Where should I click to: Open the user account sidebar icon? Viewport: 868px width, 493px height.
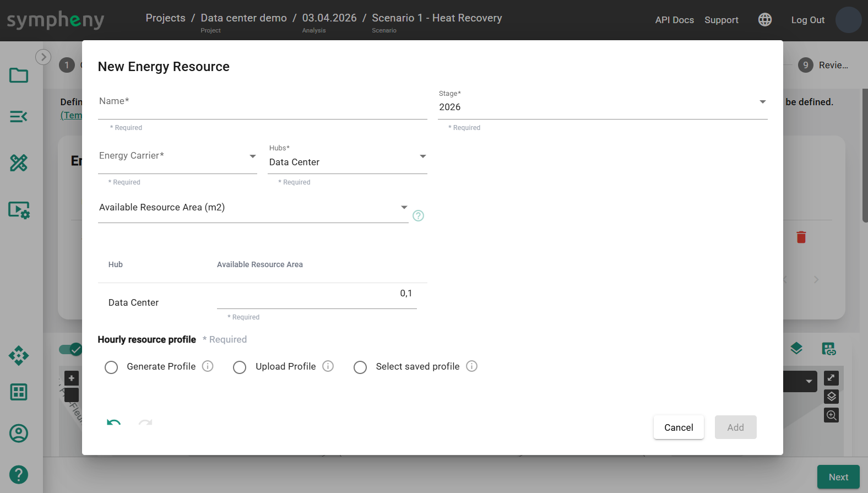tap(19, 434)
